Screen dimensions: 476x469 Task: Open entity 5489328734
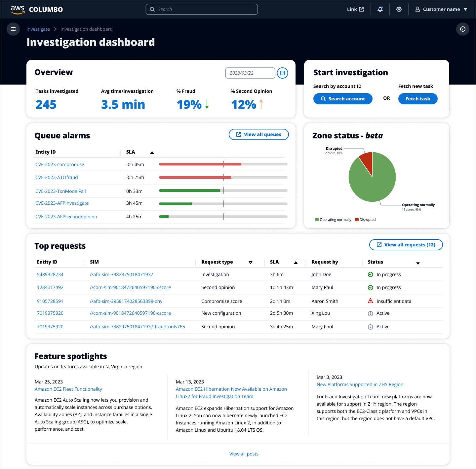coord(50,274)
